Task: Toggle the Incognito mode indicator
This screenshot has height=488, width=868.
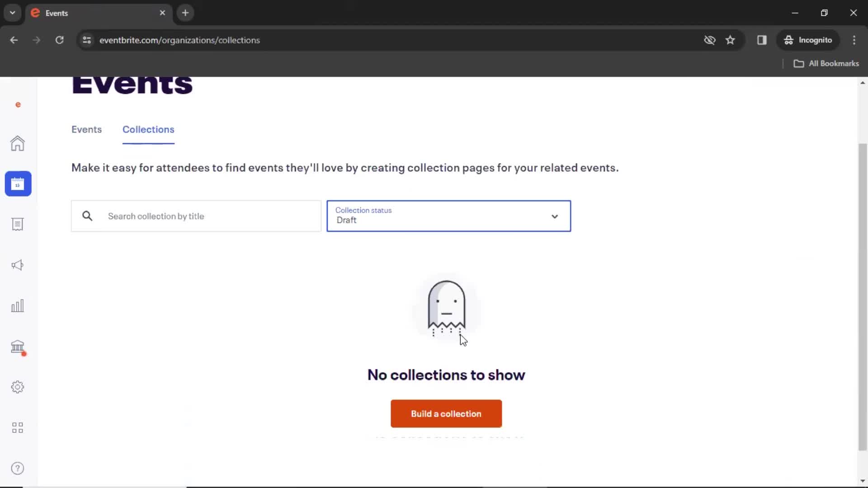Action: (809, 40)
